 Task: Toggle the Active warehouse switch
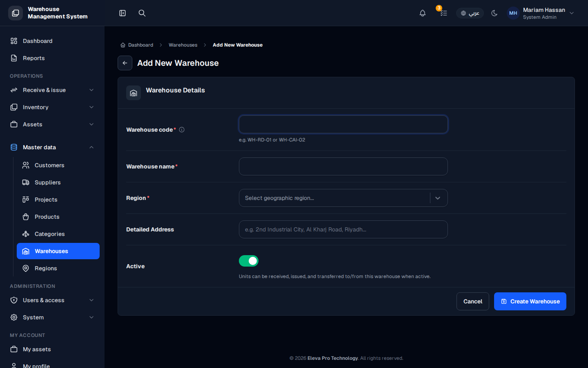(x=249, y=261)
